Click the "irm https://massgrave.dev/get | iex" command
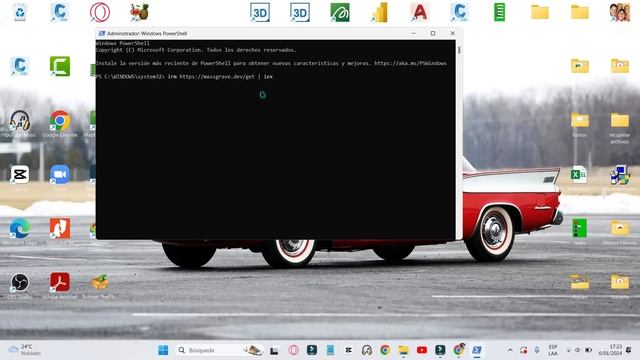Screen dimensions: 640x360 [x=220, y=77]
